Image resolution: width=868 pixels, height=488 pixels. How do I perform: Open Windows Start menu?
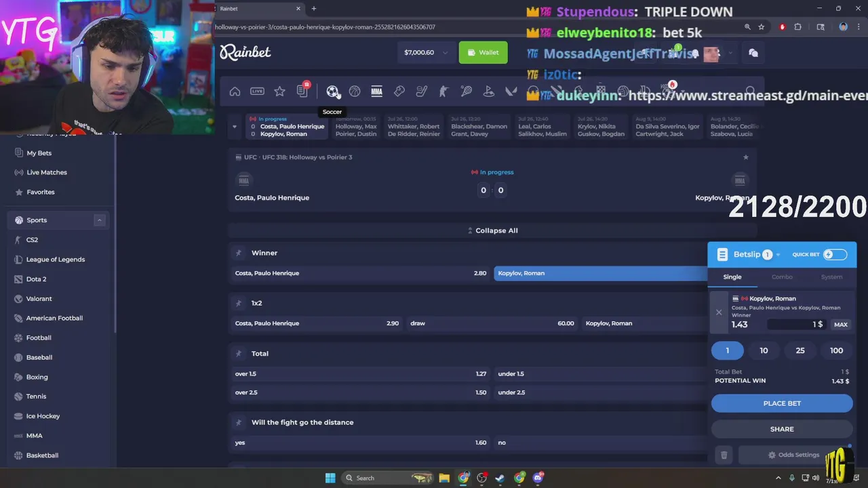[330, 478]
